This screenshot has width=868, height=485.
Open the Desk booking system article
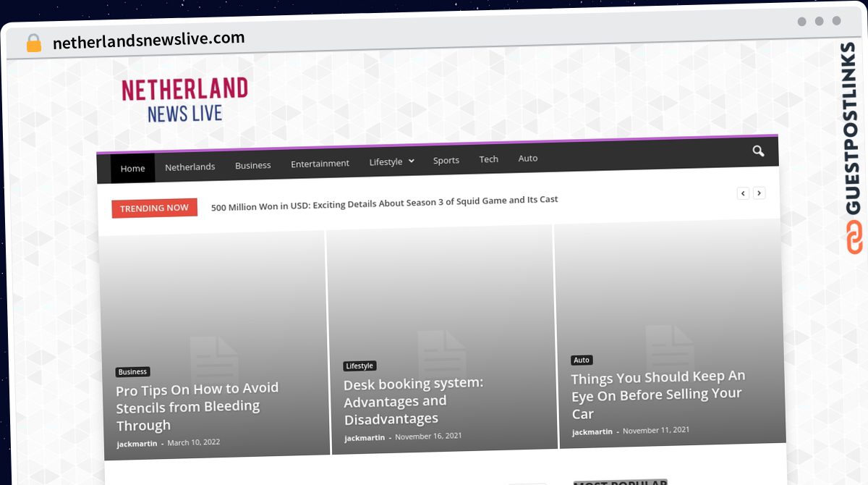pyautogui.click(x=414, y=401)
